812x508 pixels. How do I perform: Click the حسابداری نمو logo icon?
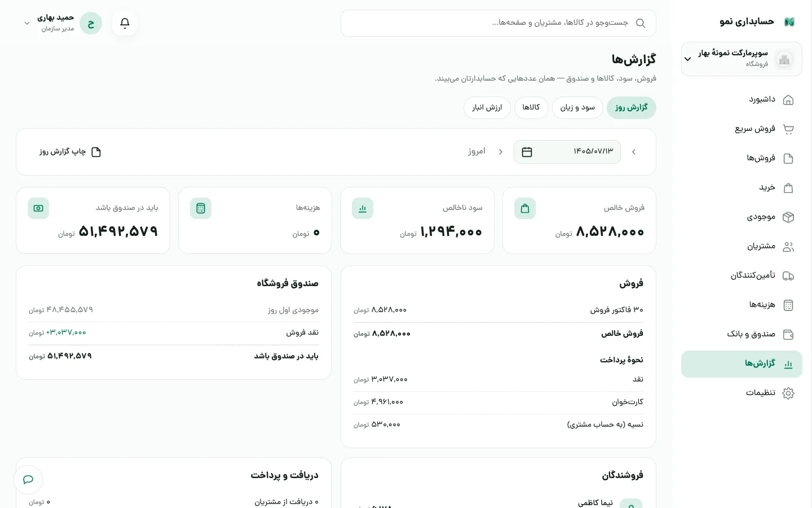[789, 22]
